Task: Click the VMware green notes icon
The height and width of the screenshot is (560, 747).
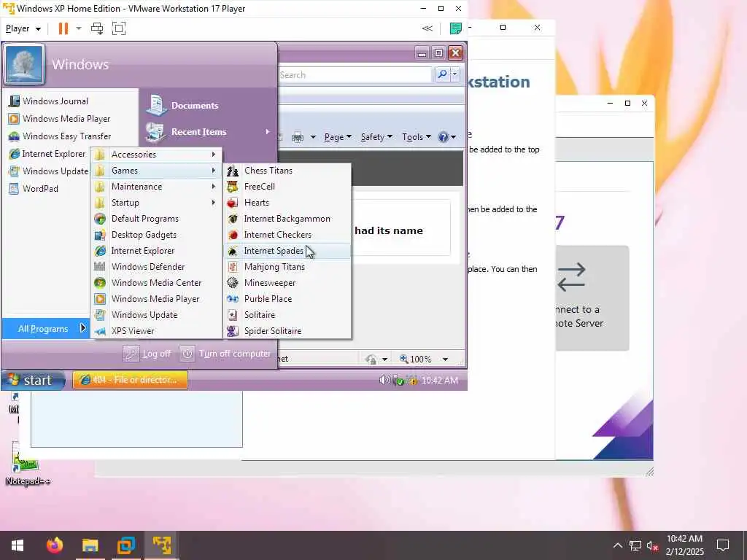Action: [455, 28]
